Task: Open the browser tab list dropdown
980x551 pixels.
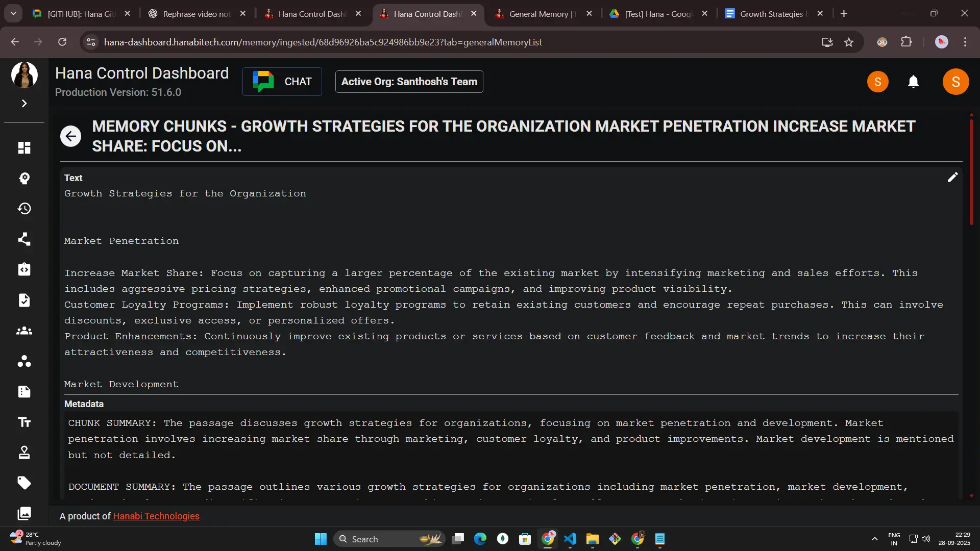Action: tap(13, 14)
